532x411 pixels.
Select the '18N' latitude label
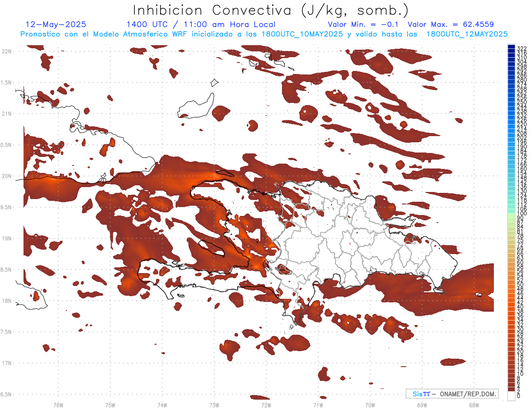7,301
